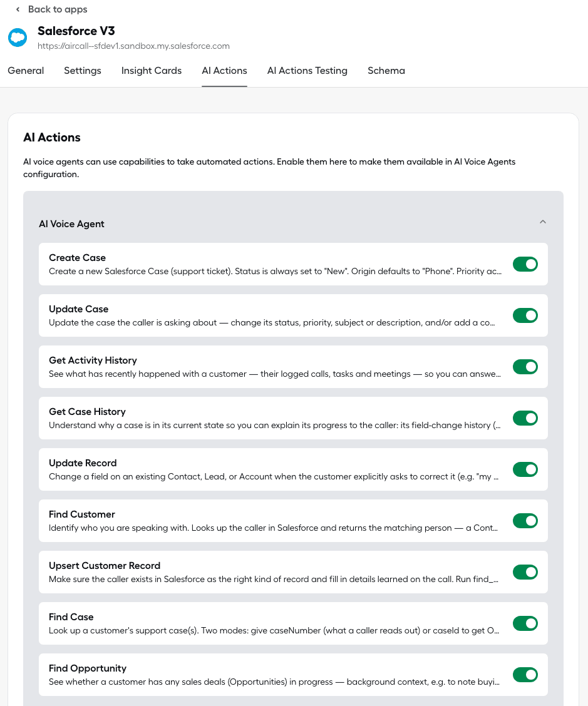Click the back arrow chevron icon
This screenshot has width=588, height=706.
[18, 9]
